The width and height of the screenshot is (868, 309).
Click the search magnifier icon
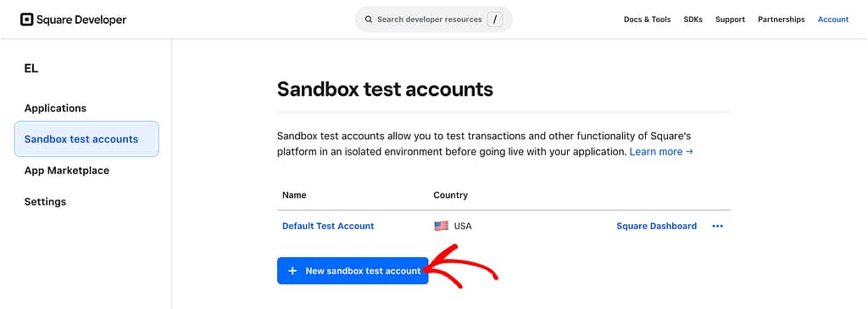tap(369, 20)
